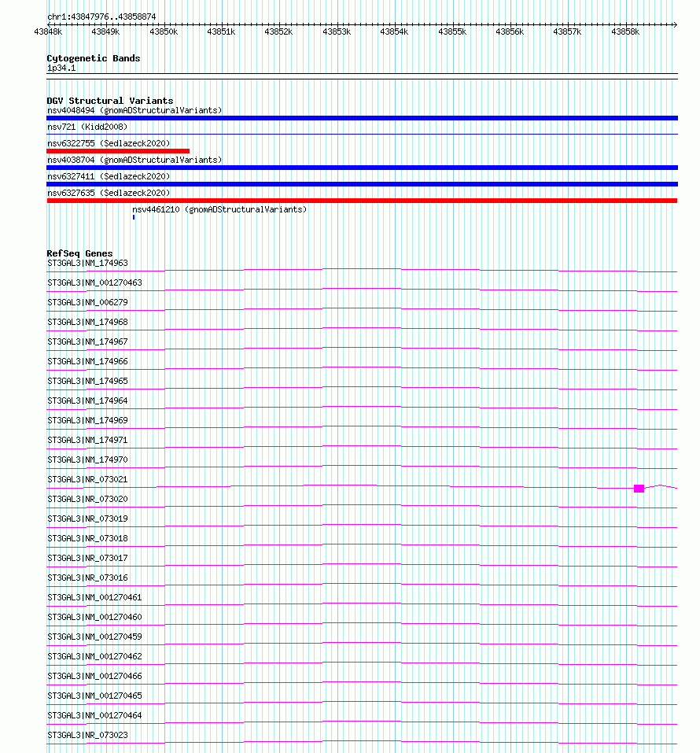This screenshot has height=753, width=700.
Task: Select transcript ST3GAL3|NM_174969
Action: pyautogui.click(x=88, y=421)
